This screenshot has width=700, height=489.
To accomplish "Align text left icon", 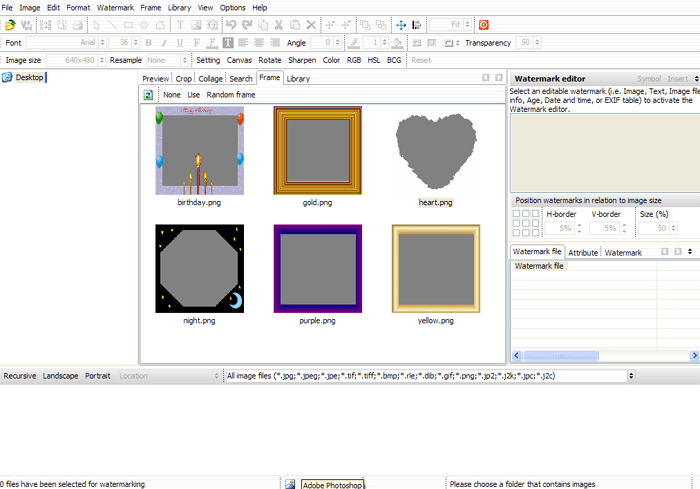I will (243, 43).
